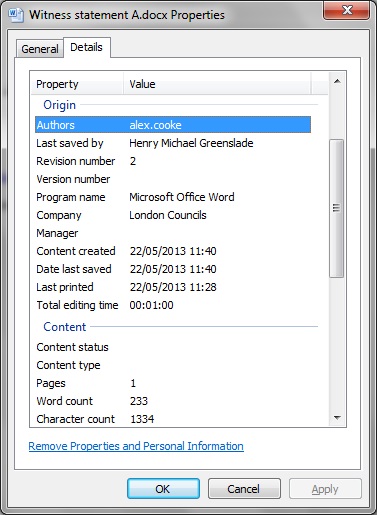Image resolution: width=377 pixels, height=515 pixels.
Task: Click the Henry Michael Greenslade value
Action: (191, 143)
